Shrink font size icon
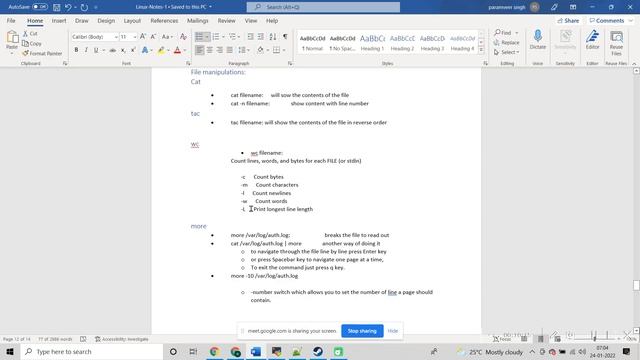This screenshot has width=640, height=360. pyautogui.click(x=153, y=37)
